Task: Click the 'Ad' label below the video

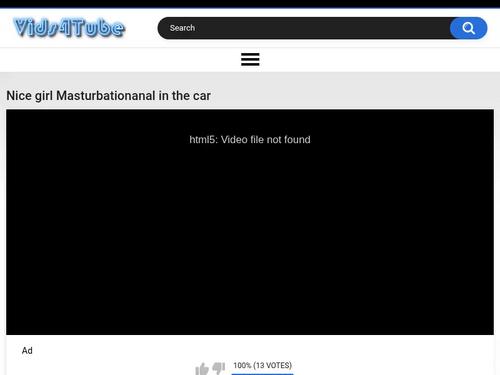Action: coord(27,350)
